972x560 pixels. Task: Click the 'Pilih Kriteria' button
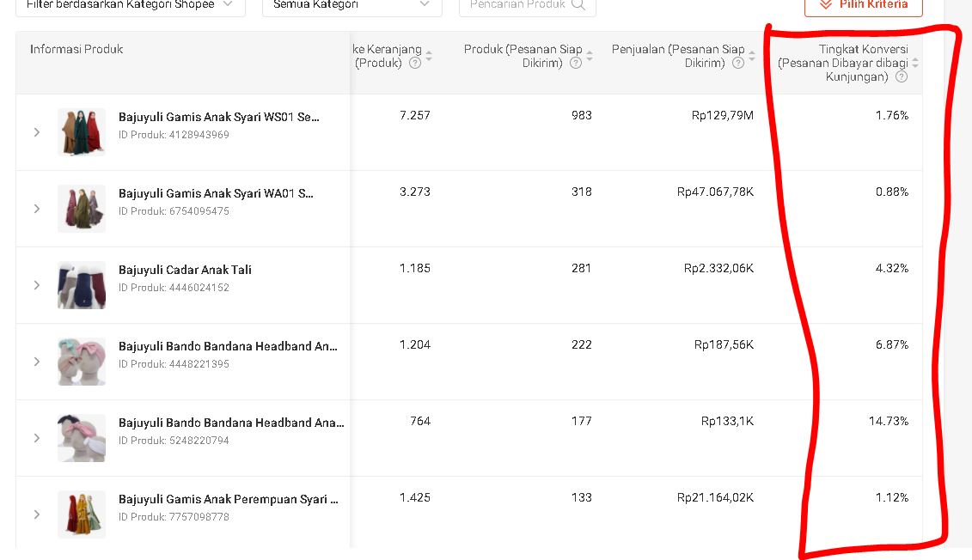[863, 6]
